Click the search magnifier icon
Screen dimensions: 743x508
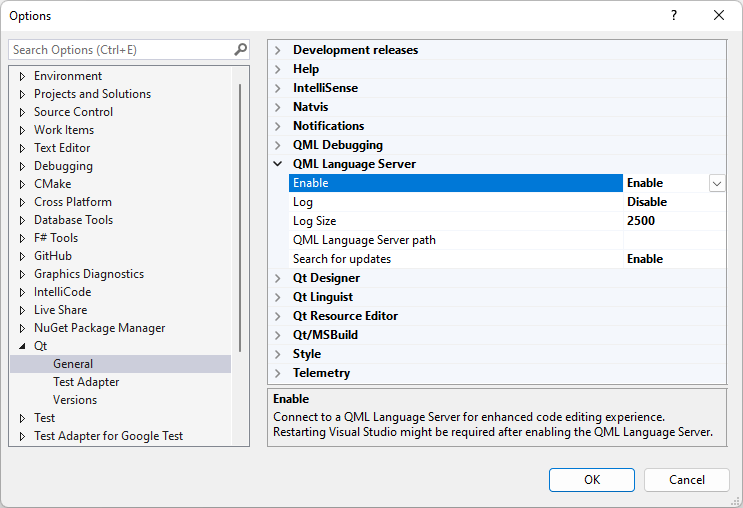pos(241,49)
